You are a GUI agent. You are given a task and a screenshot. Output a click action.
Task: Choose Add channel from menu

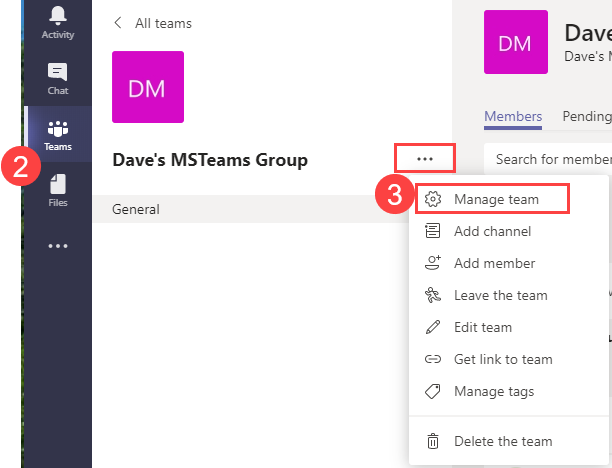point(509,231)
